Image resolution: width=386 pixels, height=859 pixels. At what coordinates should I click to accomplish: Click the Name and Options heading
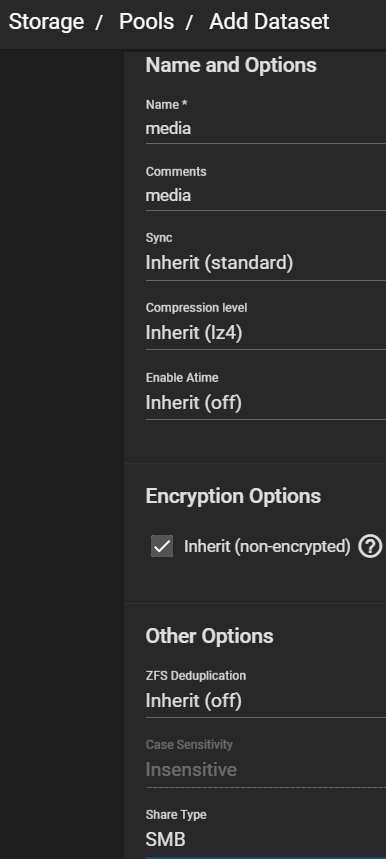pyautogui.click(x=231, y=65)
